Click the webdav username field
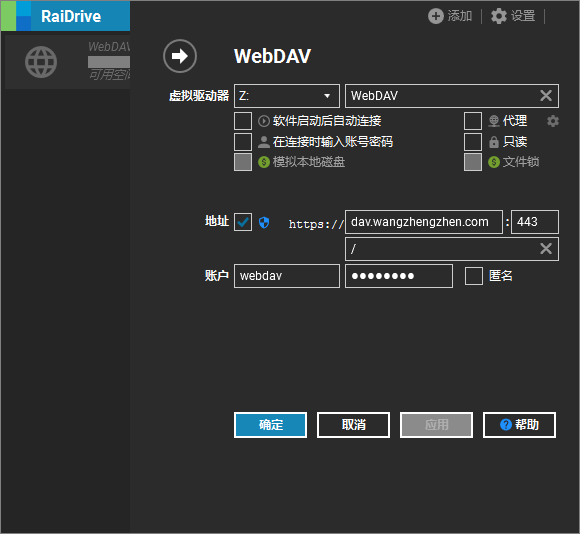Image resolution: width=580 pixels, height=534 pixels. pyautogui.click(x=287, y=276)
